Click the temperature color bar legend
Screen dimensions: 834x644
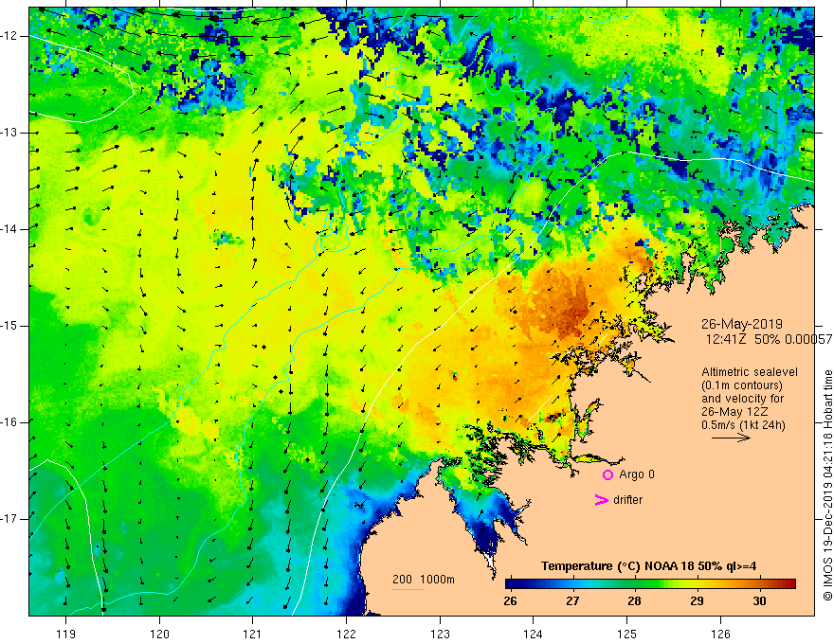650,584
